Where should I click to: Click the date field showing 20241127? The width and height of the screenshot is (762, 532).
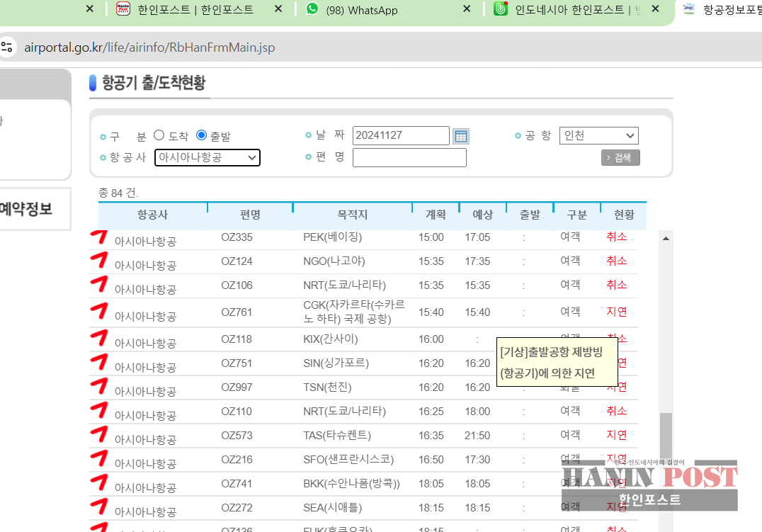401,136
